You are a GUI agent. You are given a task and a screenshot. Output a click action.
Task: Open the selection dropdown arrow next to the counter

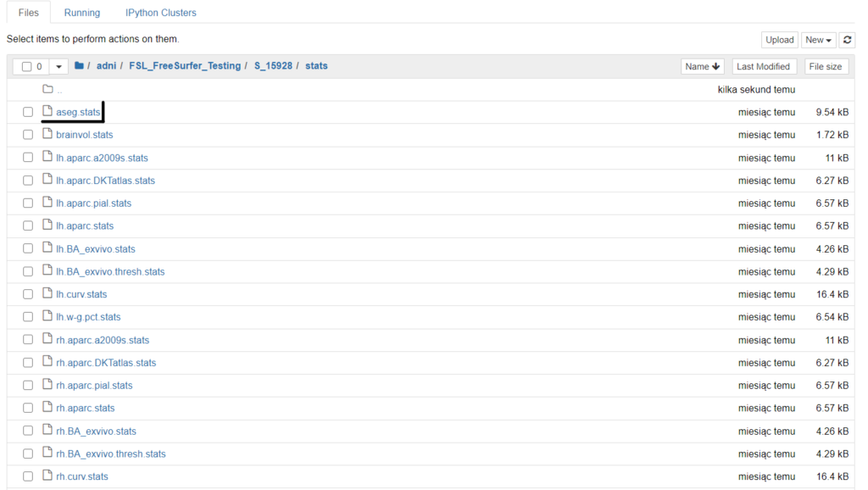58,66
